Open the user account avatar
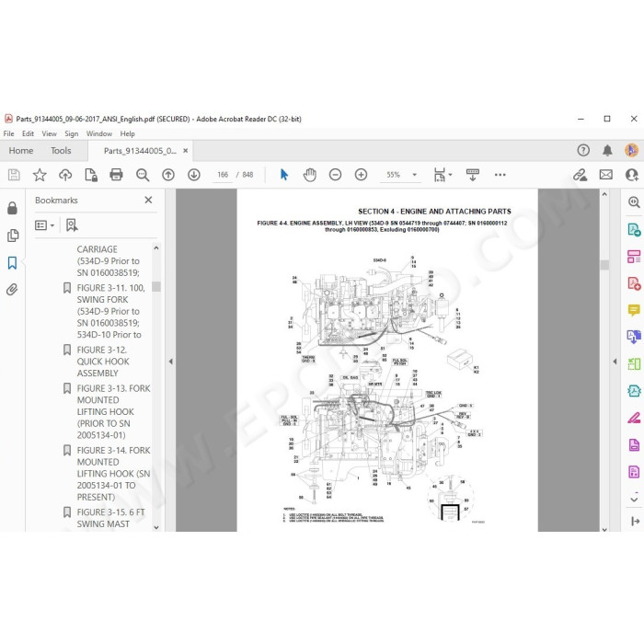 (631, 150)
